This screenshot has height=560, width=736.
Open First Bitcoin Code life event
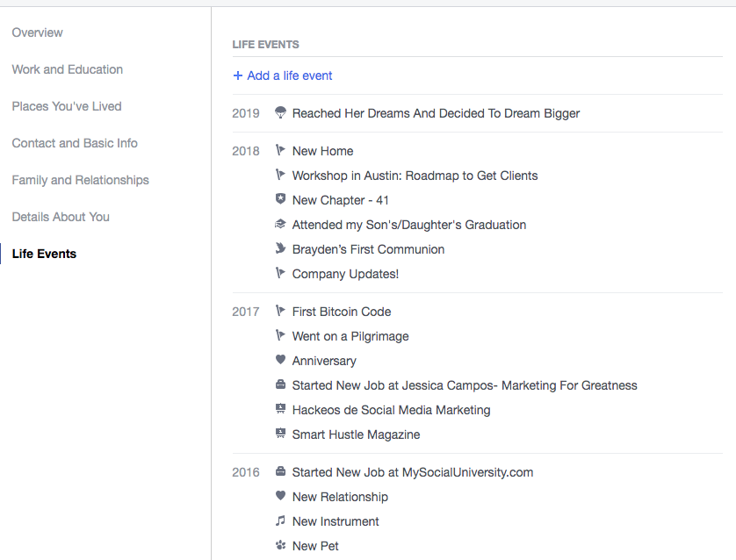(x=342, y=312)
